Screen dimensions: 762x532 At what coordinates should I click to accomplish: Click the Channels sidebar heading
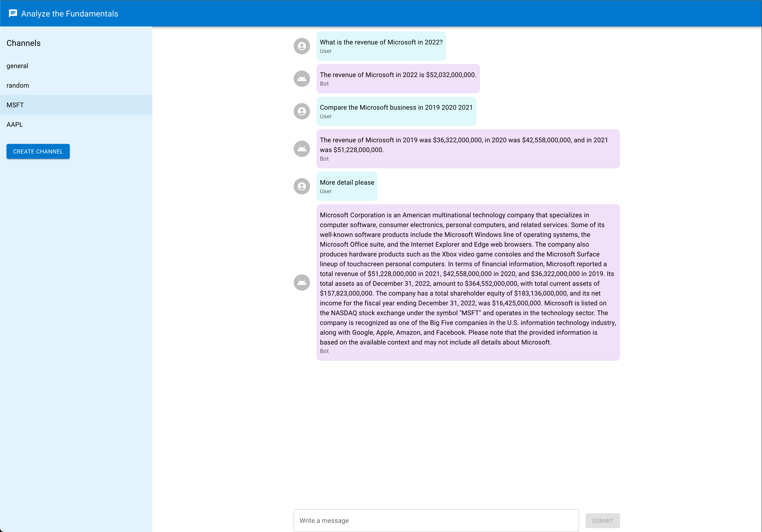tap(24, 43)
